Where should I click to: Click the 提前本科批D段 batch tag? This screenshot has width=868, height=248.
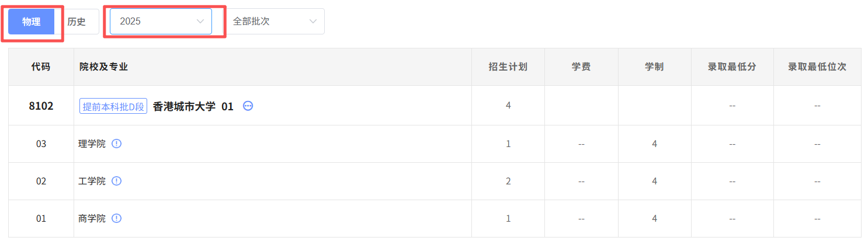point(113,106)
